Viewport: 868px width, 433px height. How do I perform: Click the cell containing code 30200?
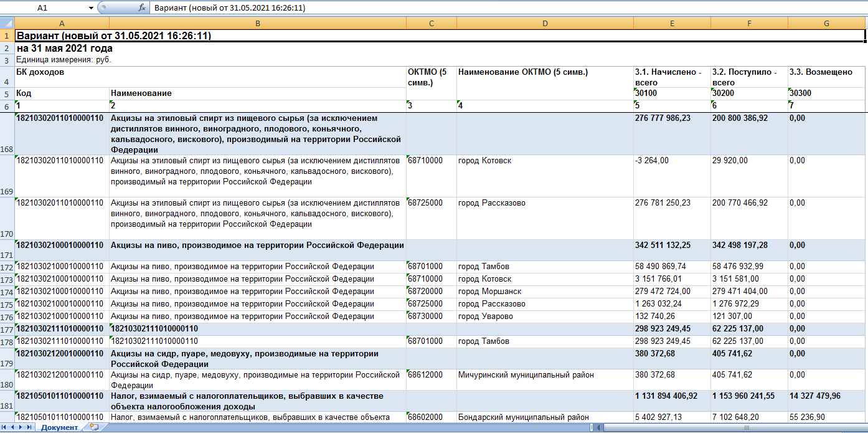(x=749, y=93)
